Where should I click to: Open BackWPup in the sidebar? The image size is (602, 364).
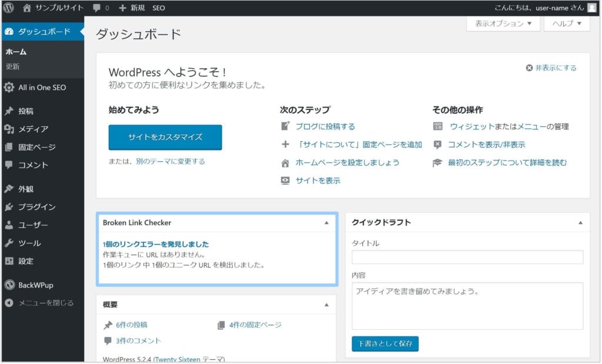[35, 285]
